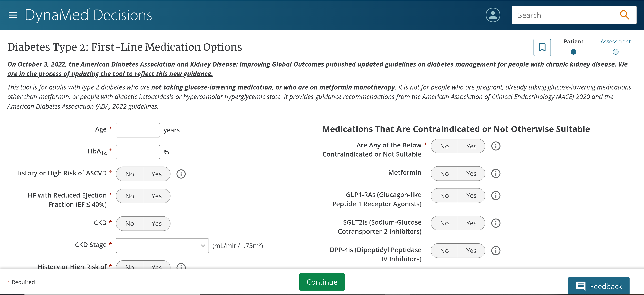Select Yes for Metformin contraindication
Image resolution: width=644 pixels, height=295 pixels.
471,173
